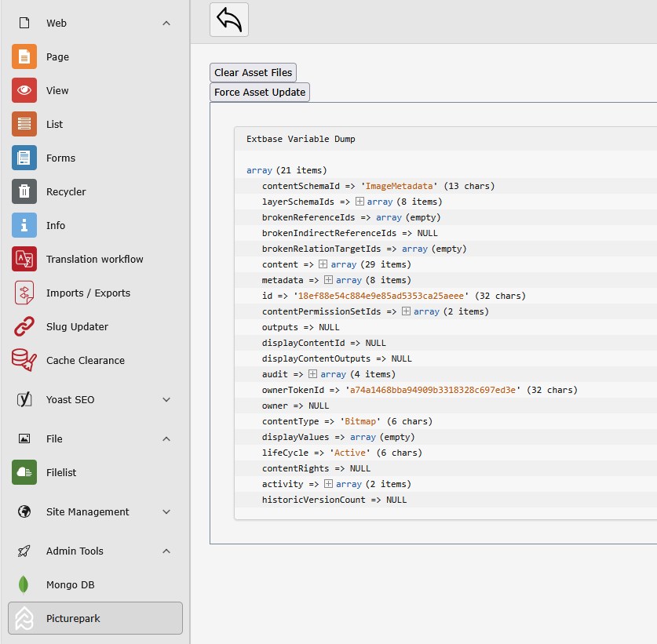This screenshot has width=657, height=644.
Task: Click the Cache Clearance icon
Action: click(24, 361)
